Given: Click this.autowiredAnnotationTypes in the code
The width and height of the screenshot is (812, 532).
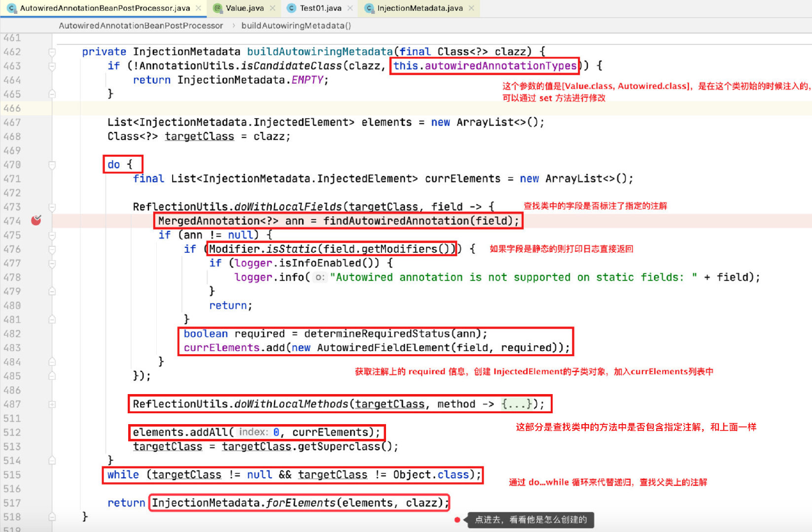Looking at the screenshot, I should point(485,66).
